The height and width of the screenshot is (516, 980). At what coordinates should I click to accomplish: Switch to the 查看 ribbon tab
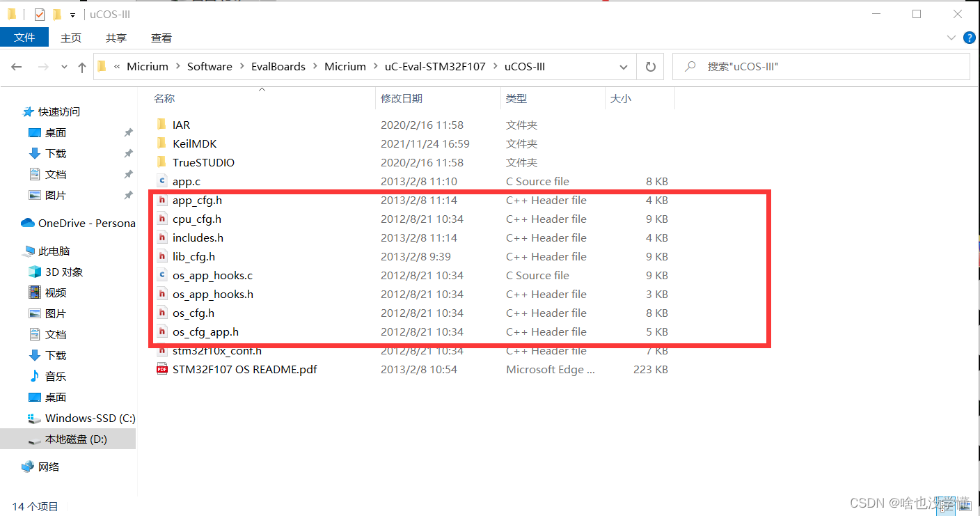[x=161, y=38]
